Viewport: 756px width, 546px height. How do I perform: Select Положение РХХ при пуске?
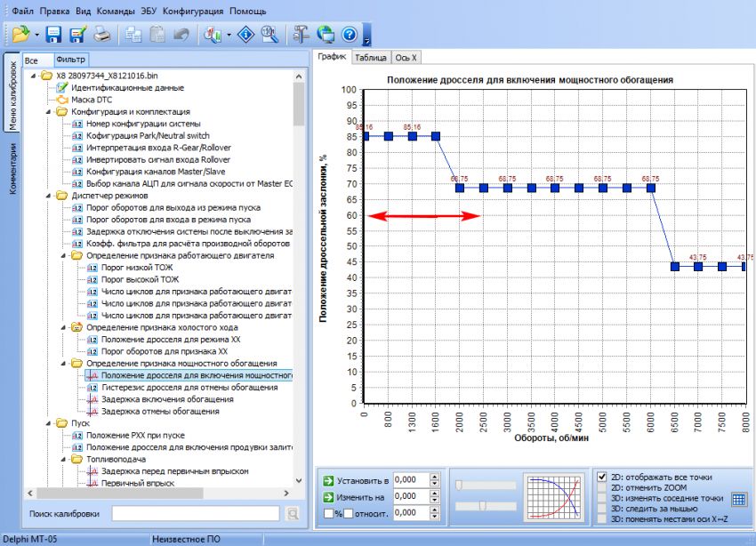click(x=135, y=435)
